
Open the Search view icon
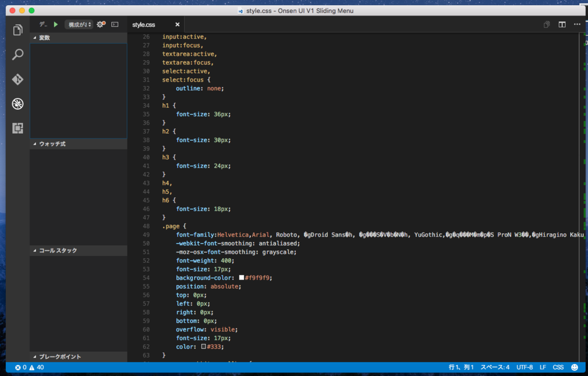(18, 55)
